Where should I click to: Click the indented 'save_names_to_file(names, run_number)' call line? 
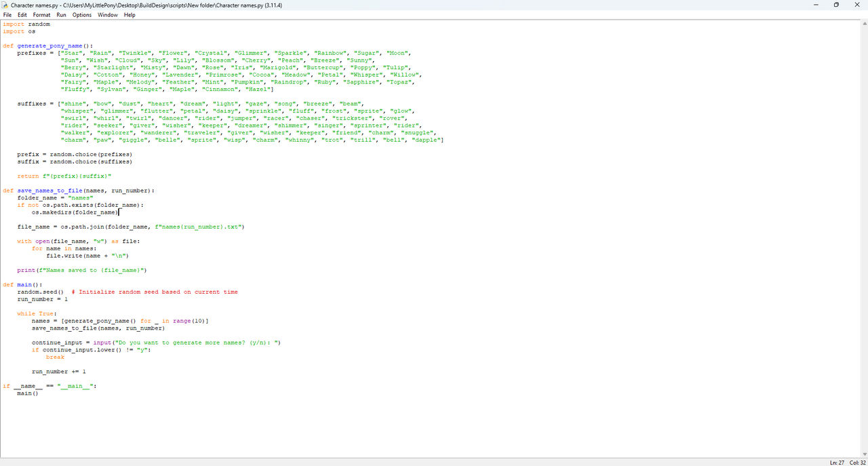tap(98, 328)
